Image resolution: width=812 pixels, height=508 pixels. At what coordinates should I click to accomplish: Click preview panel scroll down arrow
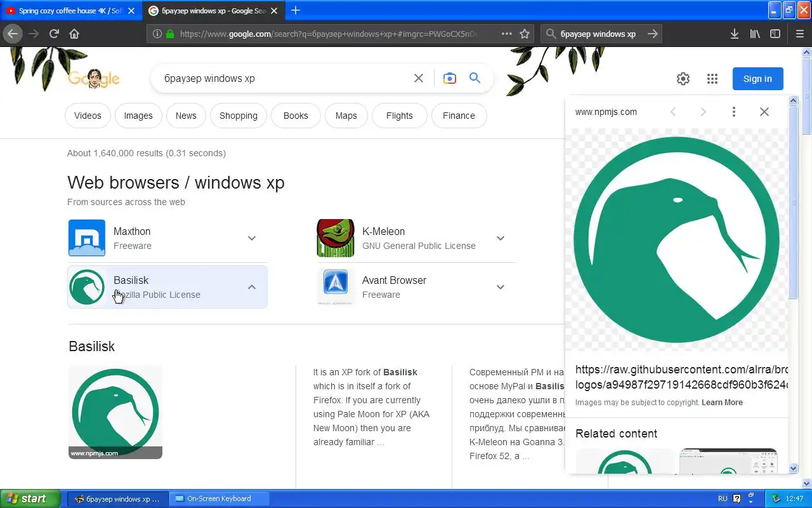pos(793,468)
